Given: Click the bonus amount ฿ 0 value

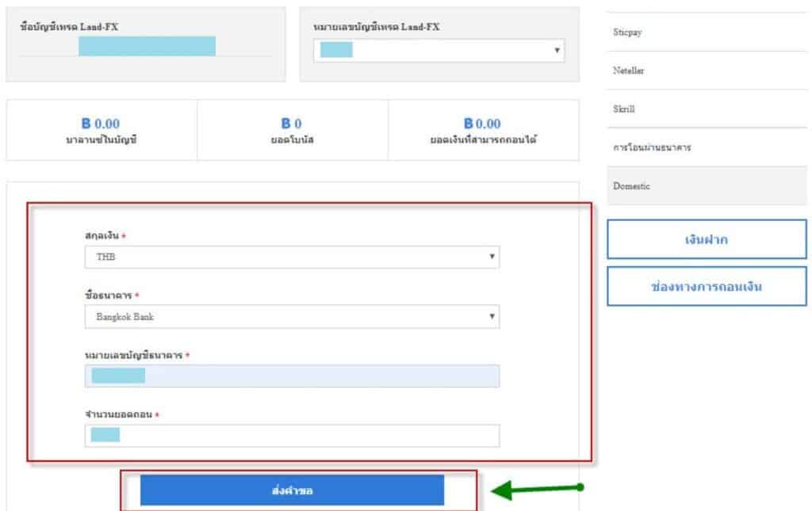Looking at the screenshot, I should pos(292,124).
